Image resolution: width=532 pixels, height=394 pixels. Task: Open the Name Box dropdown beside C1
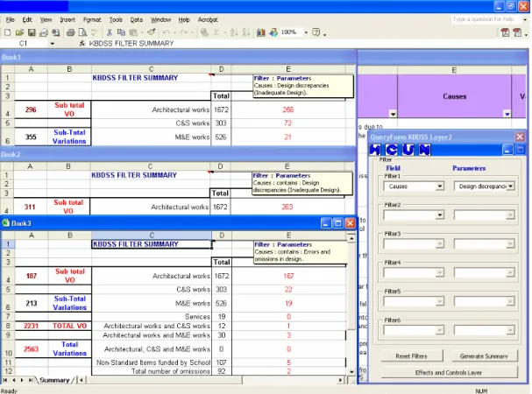pyautogui.click(x=52, y=44)
